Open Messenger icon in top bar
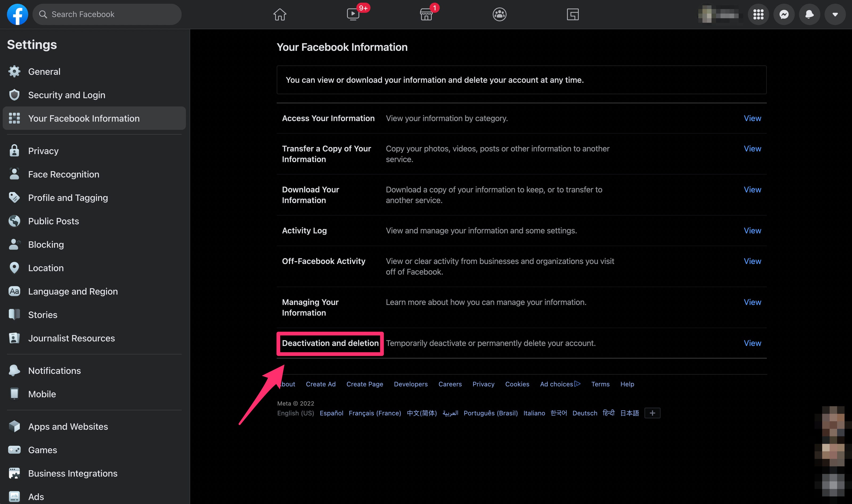The width and height of the screenshot is (852, 504). [x=785, y=14]
